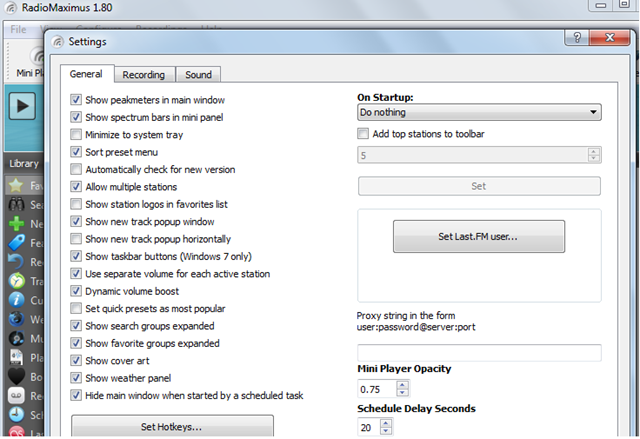Open the On Startup dropdown
The width and height of the screenshot is (640, 439).
pos(479,113)
